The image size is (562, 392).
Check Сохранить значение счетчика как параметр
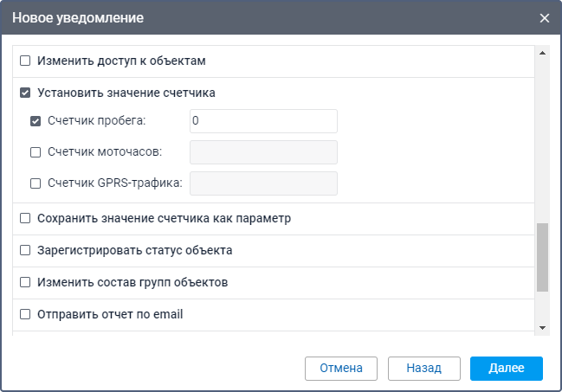[25, 219]
